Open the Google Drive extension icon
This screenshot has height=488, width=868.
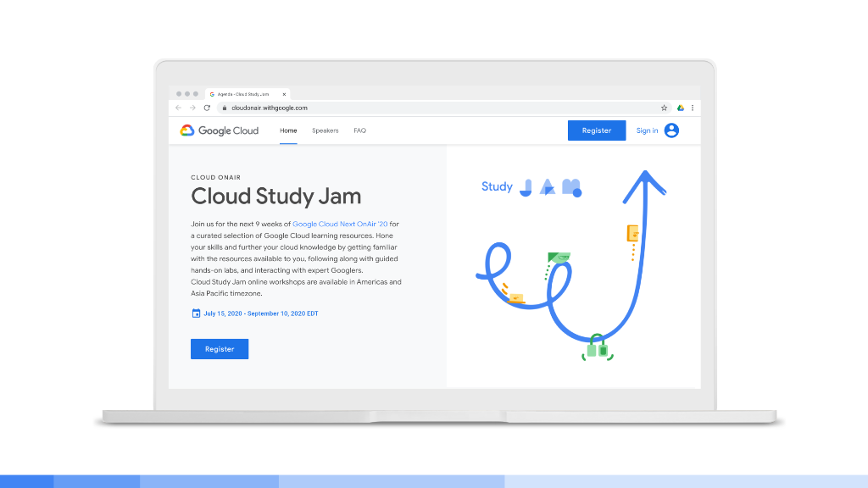pyautogui.click(x=681, y=108)
